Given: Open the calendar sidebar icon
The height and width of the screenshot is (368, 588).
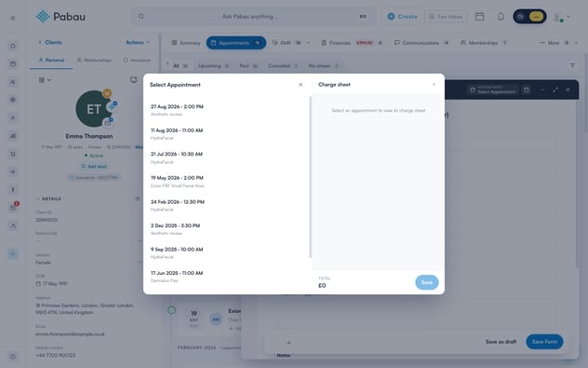Looking at the screenshot, I should pyautogui.click(x=13, y=64).
